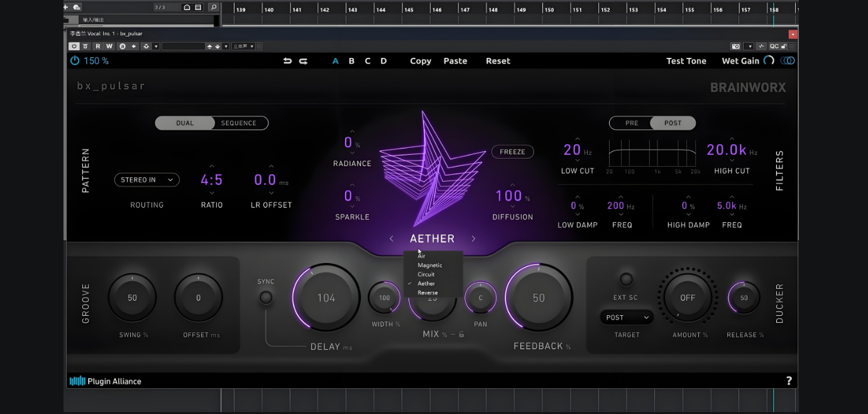The height and width of the screenshot is (414, 868).
Task: Enable the EXT SC switch
Action: 626,279
